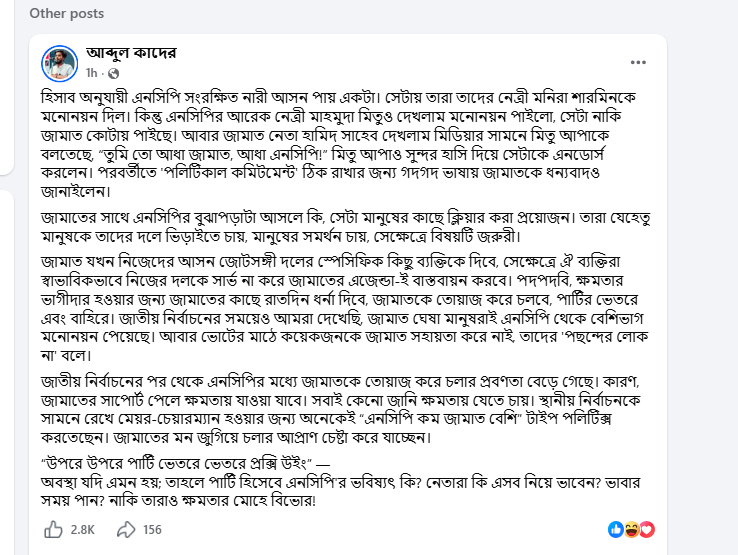Image resolution: width=738 pixels, height=555 pixels.
Task: View the 2.8K likes count
Action: click(83, 529)
